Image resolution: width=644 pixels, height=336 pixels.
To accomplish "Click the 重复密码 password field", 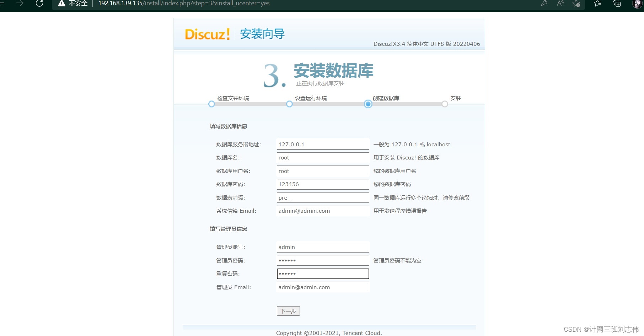I will coord(322,273).
